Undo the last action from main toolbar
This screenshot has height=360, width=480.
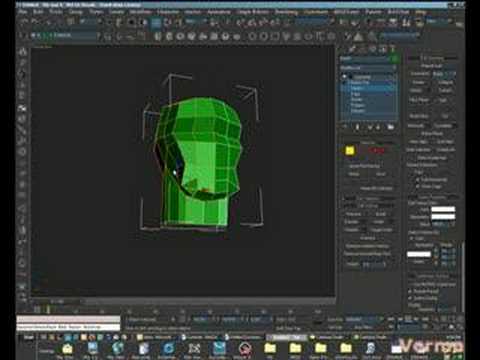pos(24,22)
